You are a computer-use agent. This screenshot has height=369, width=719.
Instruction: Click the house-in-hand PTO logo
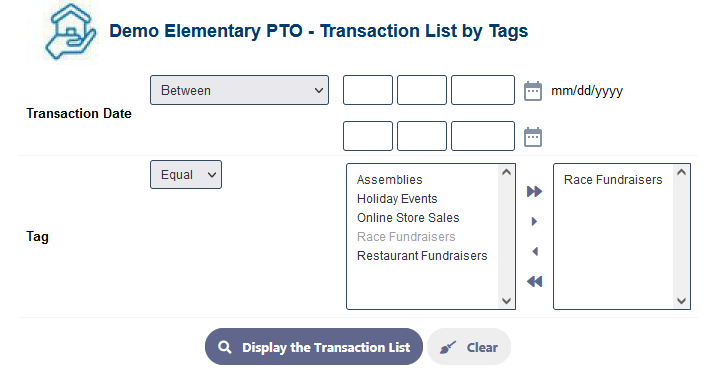click(63, 32)
